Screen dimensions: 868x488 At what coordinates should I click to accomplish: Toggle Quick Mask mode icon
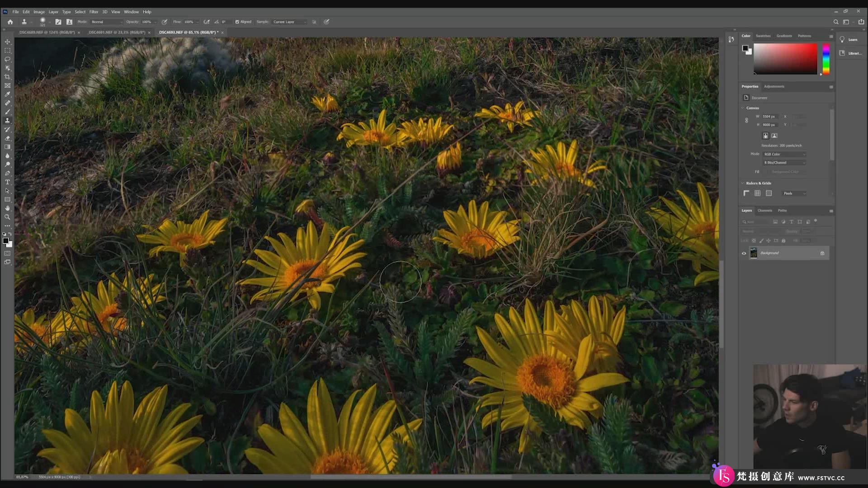(7, 253)
